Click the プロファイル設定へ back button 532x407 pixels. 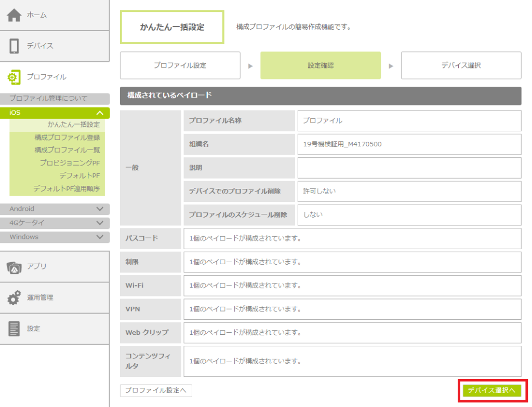(x=155, y=390)
